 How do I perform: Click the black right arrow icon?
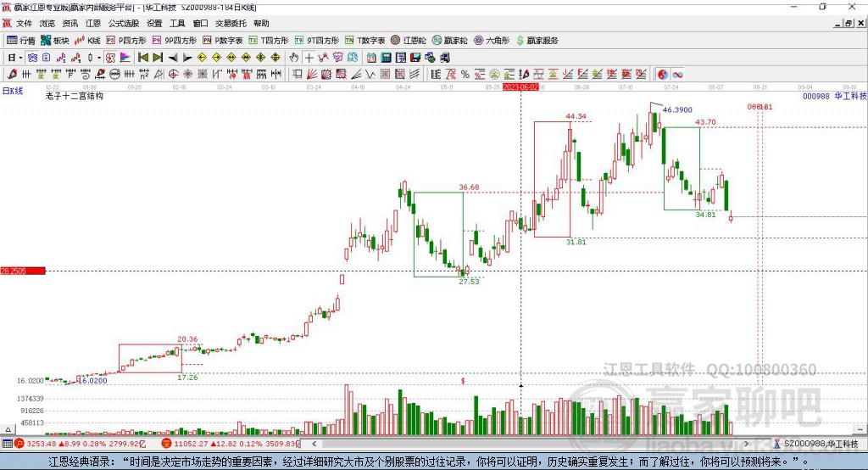pyautogui.click(x=187, y=58)
